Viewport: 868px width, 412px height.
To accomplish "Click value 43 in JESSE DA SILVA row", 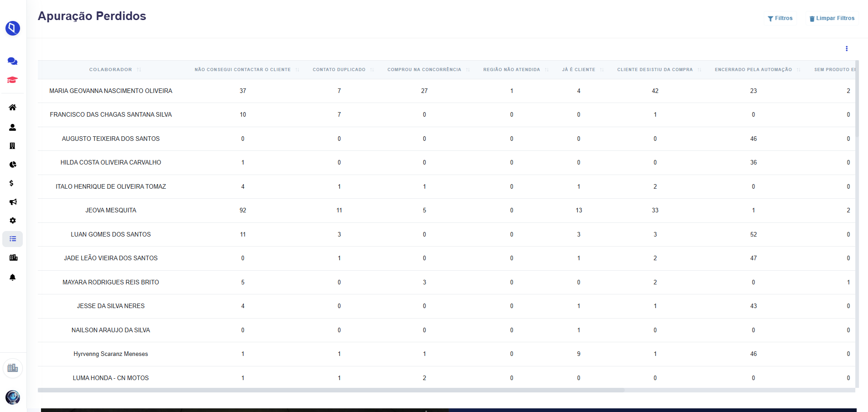I will 754,306.
